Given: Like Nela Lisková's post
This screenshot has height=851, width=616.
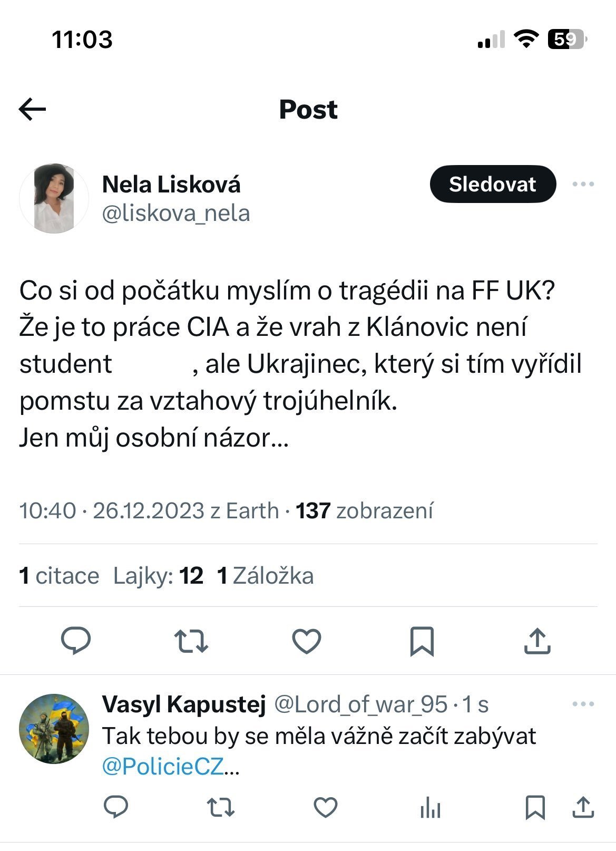Looking at the screenshot, I should pyautogui.click(x=307, y=641).
